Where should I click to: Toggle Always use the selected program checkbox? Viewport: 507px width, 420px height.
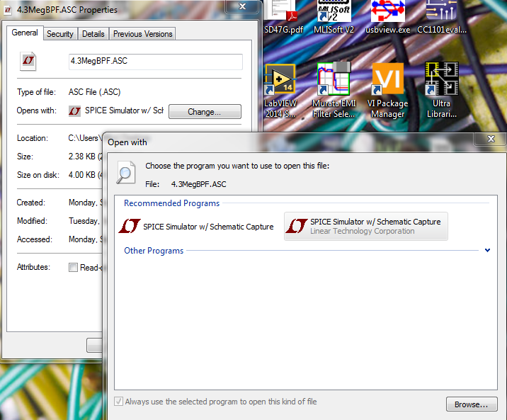point(119,402)
